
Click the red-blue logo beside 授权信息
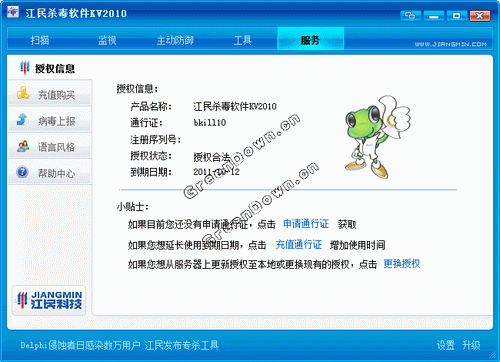coord(24,68)
